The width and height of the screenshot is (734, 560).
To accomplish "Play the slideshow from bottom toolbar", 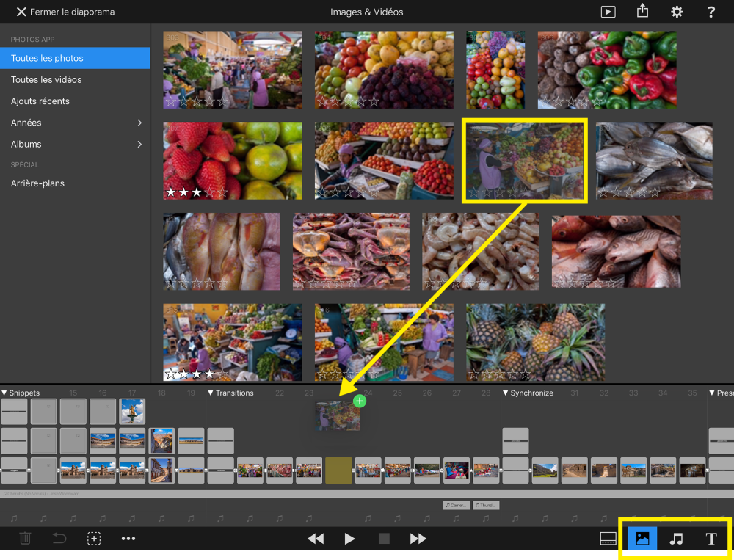I will tap(349, 539).
